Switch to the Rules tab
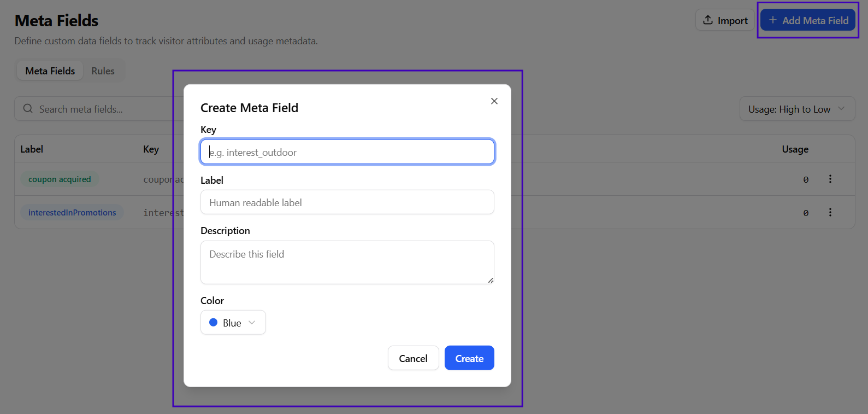 point(103,71)
